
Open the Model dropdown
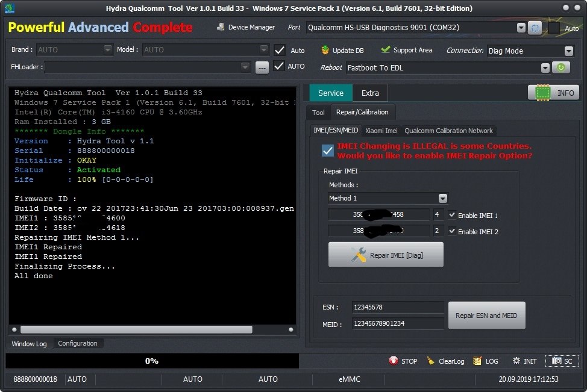tap(264, 49)
